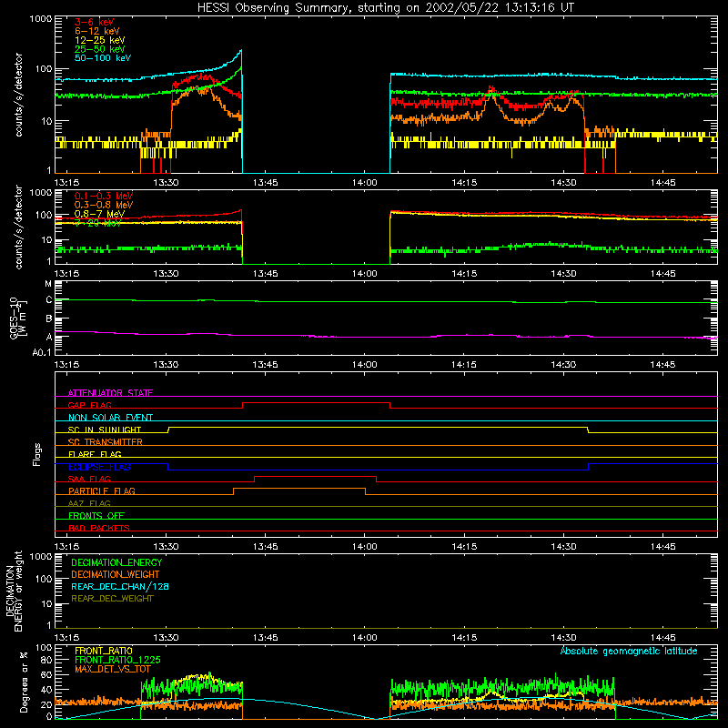Click the B class tick label on GOES axis
Viewport: 728px width, 728px height.
click(49, 319)
